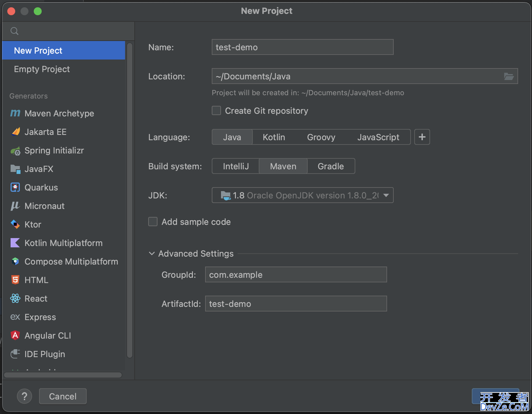
Task: Click the sidebar search field
Action: click(x=68, y=31)
